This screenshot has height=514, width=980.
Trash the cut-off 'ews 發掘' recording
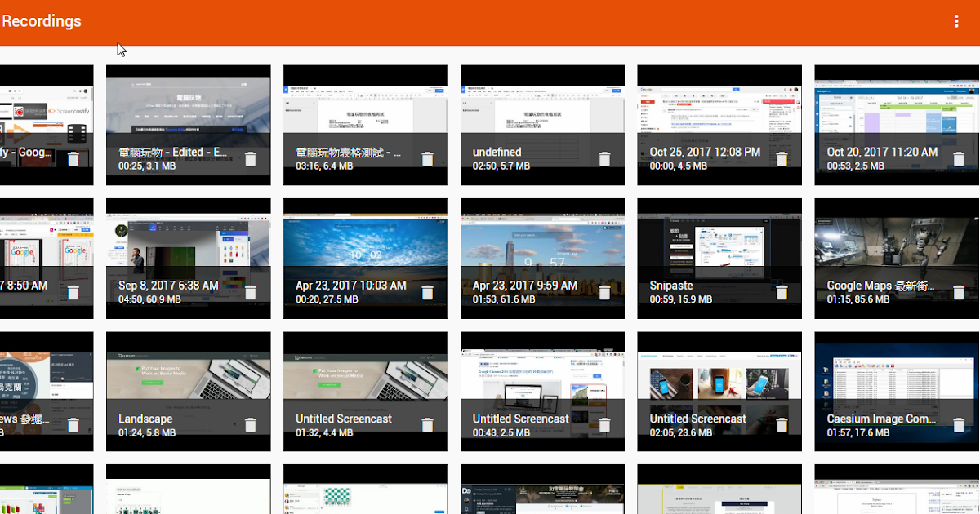coord(73,425)
